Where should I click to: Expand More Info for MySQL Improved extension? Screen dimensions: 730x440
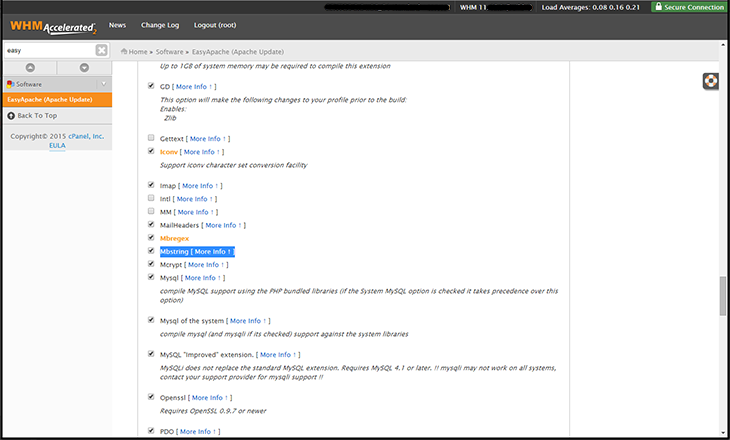(x=278, y=355)
